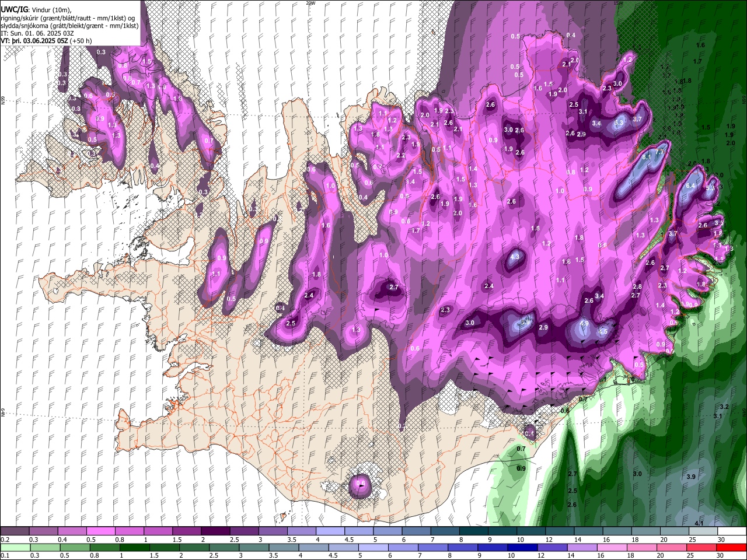This screenshot has height=560, width=747.
Task: Click top-row swatch between 0.2 and 0.3
Action: (15, 531)
